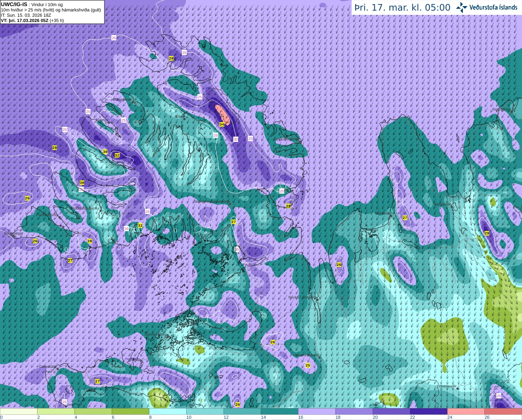Click the 16–18 m/s light purple legend swatch
522x420 pixels.
coord(317,411)
